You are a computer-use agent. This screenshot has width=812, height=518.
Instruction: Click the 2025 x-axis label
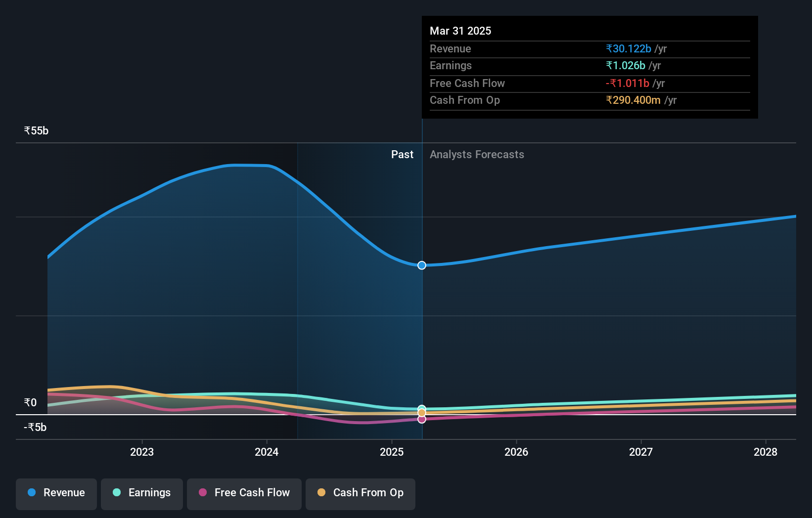click(x=392, y=452)
